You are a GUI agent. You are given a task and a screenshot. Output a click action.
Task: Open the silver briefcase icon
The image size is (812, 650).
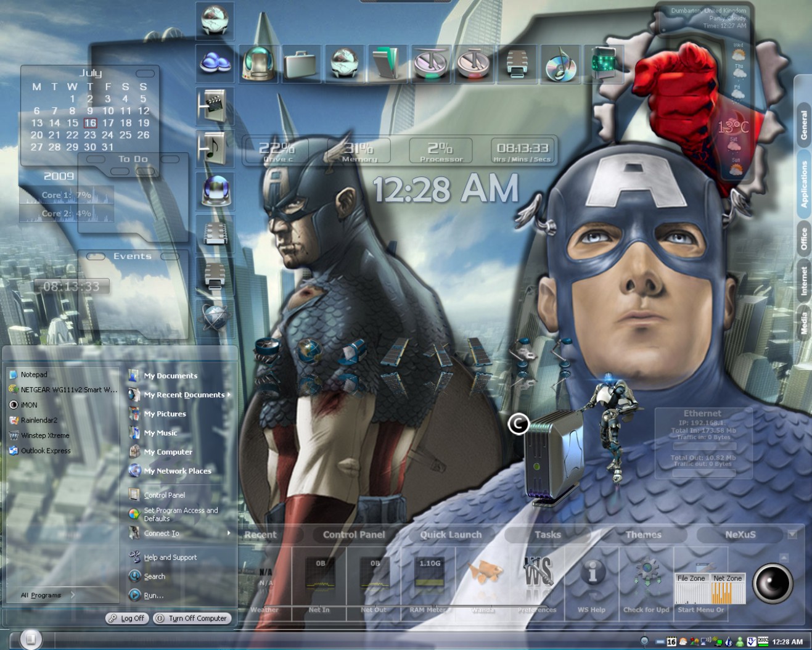coord(300,64)
